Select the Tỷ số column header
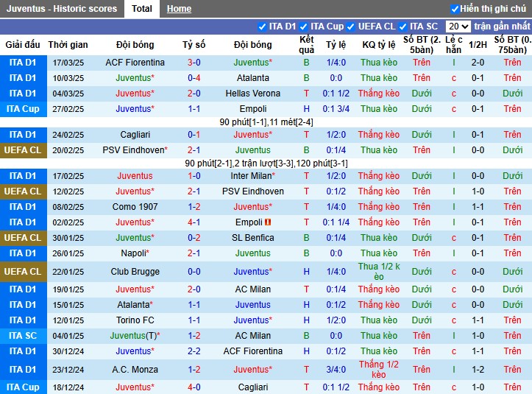The image size is (532, 394). point(194,45)
